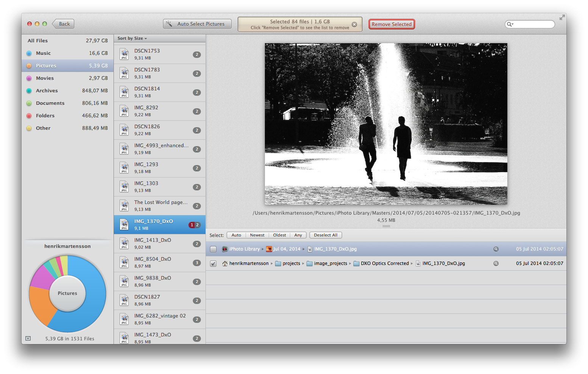Switch to the Music category
The height and width of the screenshot is (374, 588).
(67, 53)
